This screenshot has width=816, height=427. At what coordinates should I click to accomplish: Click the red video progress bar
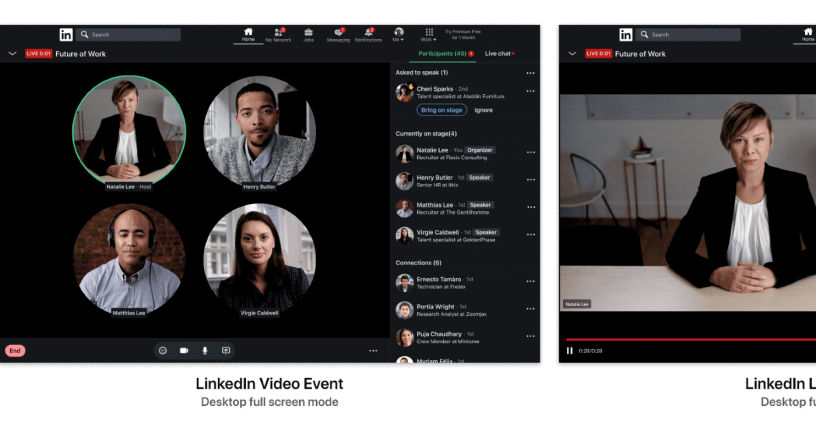(691, 340)
